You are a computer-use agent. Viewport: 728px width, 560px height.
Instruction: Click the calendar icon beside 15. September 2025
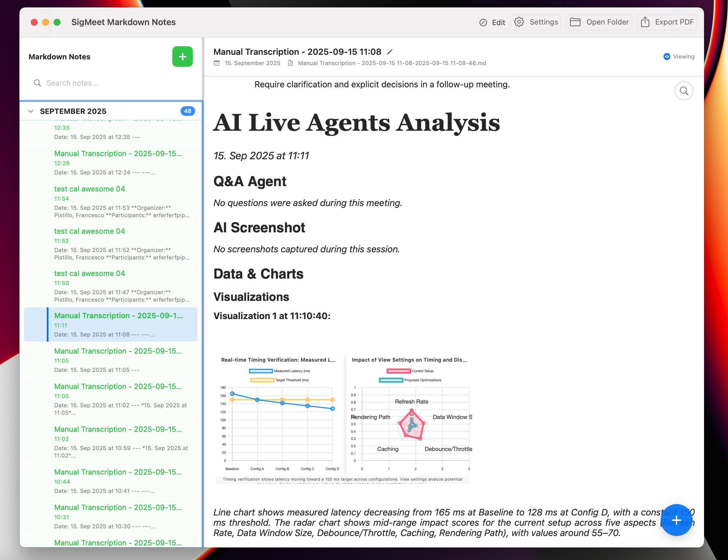tap(217, 63)
